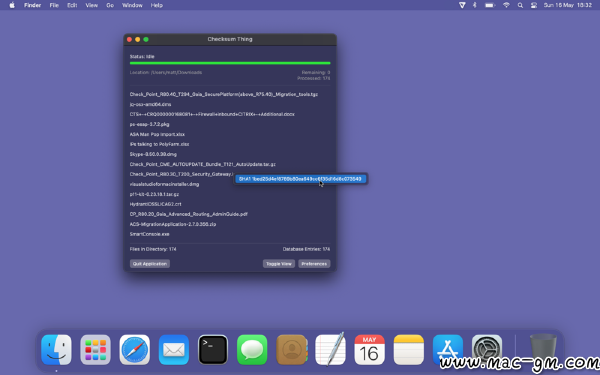This screenshot has width=600, height=375.
Task: Click the Quit Application button
Action: coord(150,264)
